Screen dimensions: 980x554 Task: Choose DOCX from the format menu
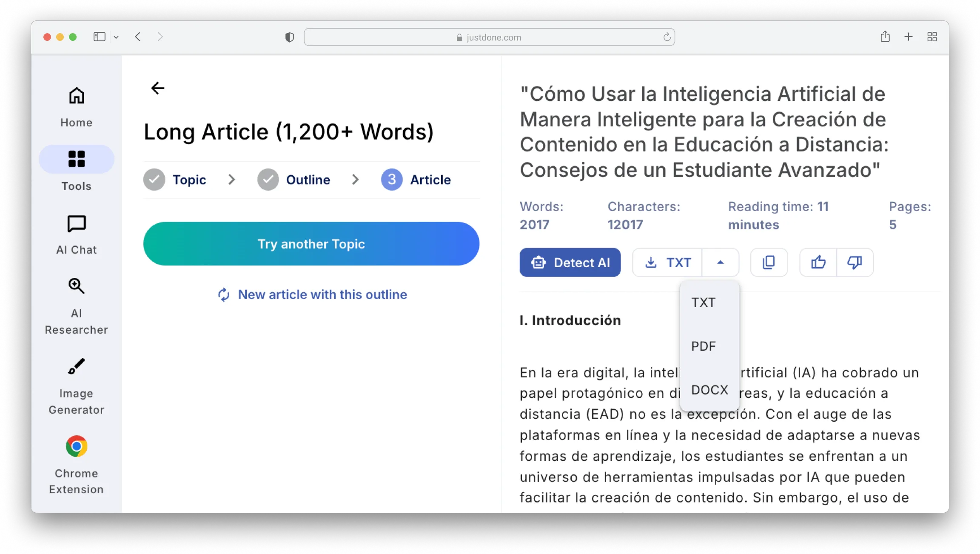[x=709, y=390]
